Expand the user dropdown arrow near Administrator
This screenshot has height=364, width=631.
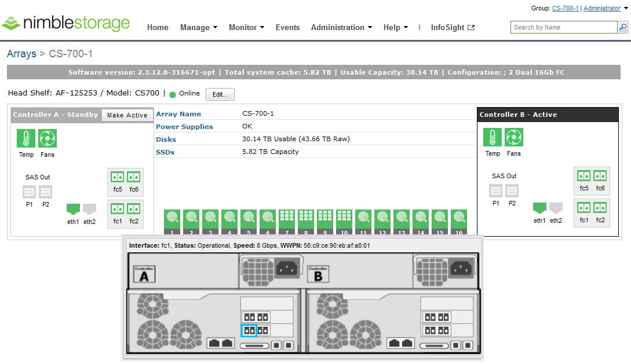tap(626, 9)
